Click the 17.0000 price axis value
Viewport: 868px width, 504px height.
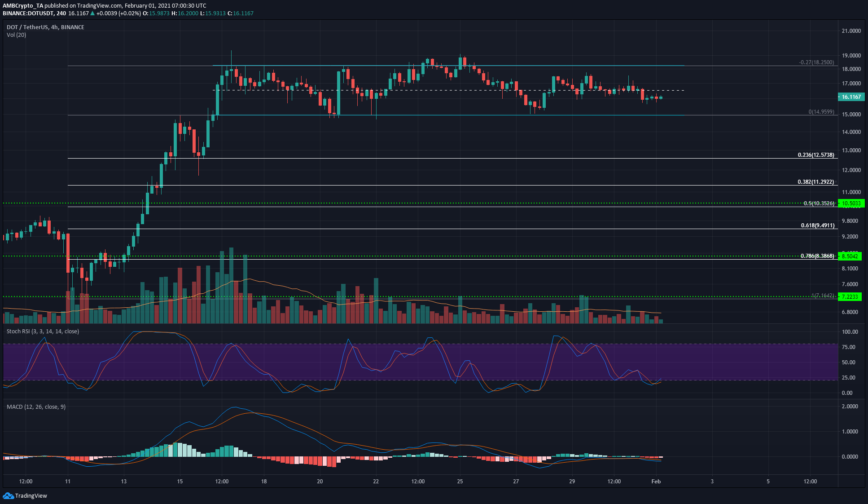[851, 84]
